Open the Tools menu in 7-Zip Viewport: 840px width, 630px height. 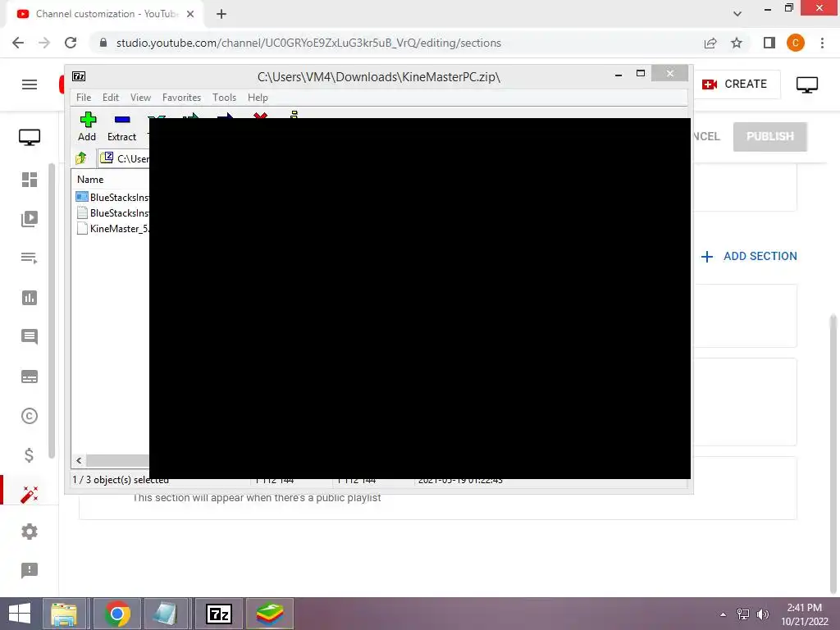[x=224, y=98]
